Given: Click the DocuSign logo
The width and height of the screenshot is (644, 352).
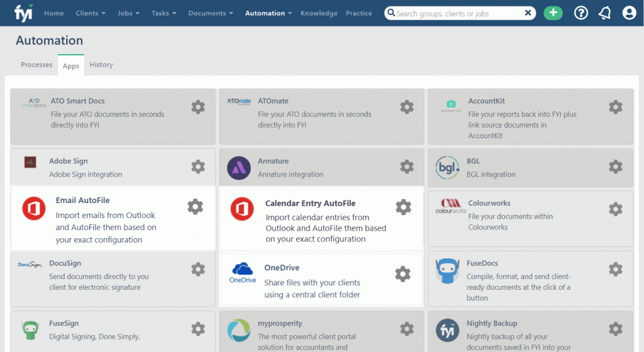Looking at the screenshot, I should point(30,265).
